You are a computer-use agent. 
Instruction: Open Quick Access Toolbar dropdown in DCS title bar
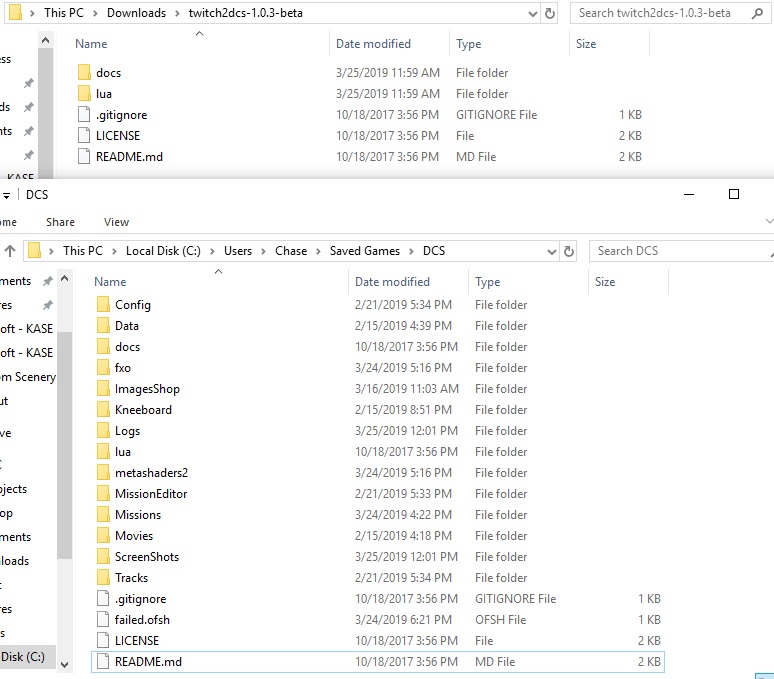click(x=6, y=195)
